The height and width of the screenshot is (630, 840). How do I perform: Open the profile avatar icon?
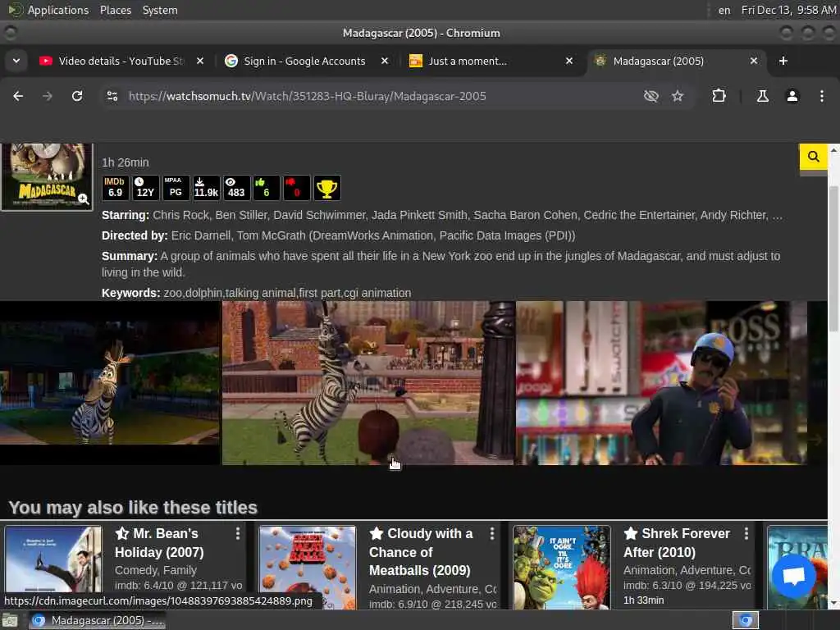click(792, 96)
